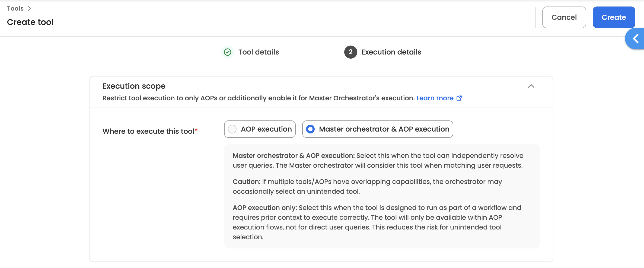
Task: Select Master orchestrator & AOP execution option
Action: click(x=378, y=129)
